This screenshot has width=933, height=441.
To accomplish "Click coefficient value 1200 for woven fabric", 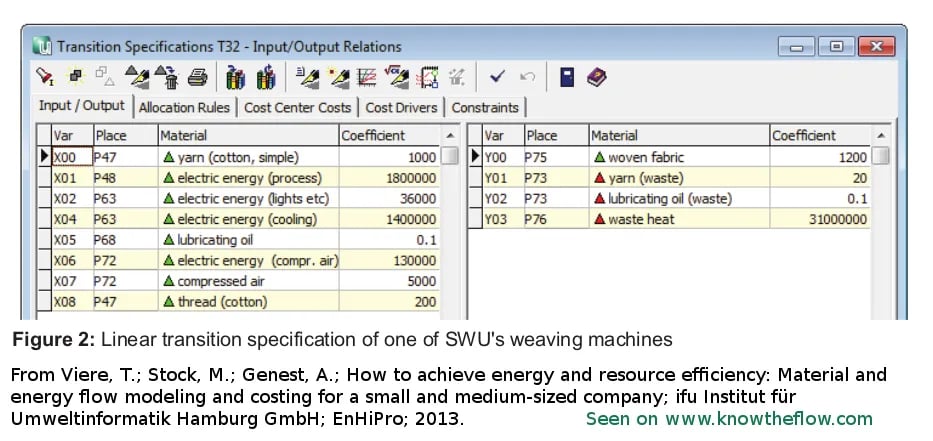I will (x=852, y=157).
